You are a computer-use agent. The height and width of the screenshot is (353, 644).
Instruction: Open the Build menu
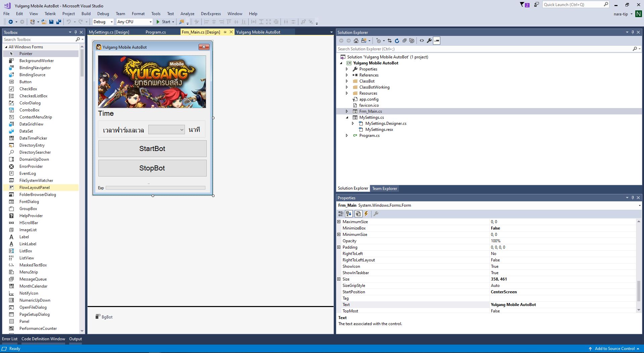86,14
